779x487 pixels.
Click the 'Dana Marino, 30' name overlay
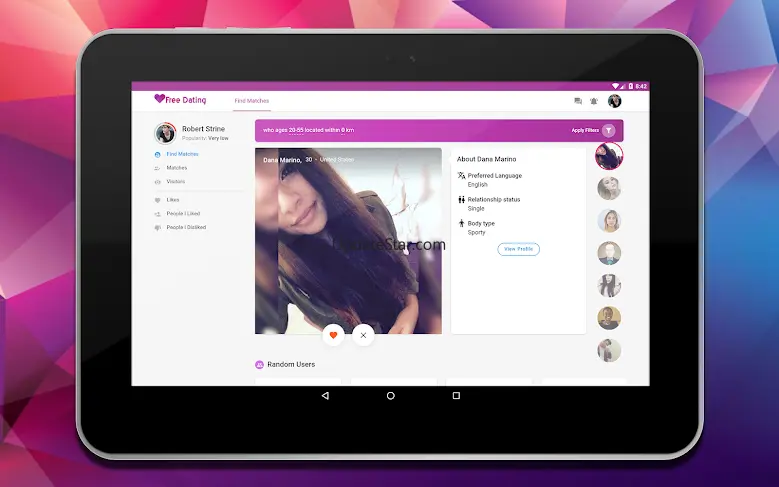(287, 160)
